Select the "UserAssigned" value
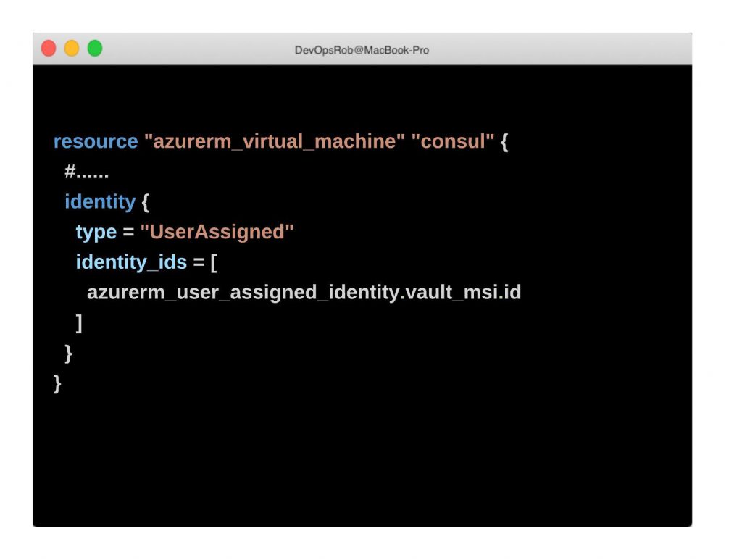Image resolution: width=742 pixels, height=560 pixels. (x=217, y=232)
